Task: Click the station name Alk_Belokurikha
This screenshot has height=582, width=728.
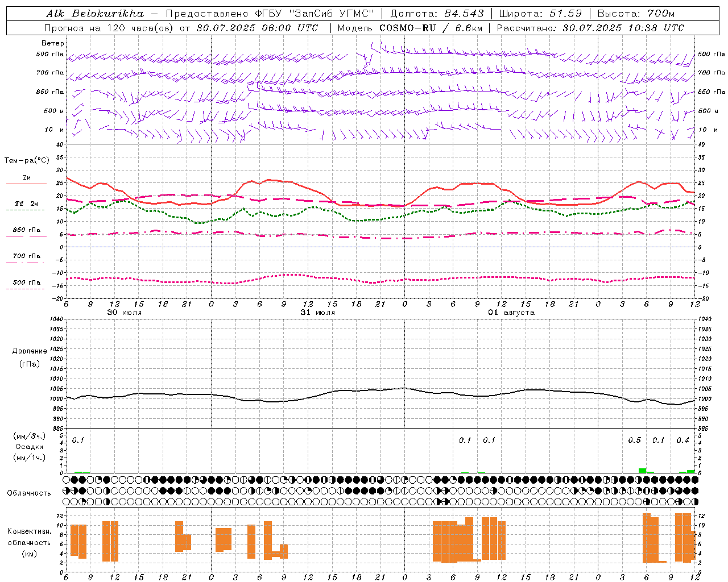Action: coord(95,14)
